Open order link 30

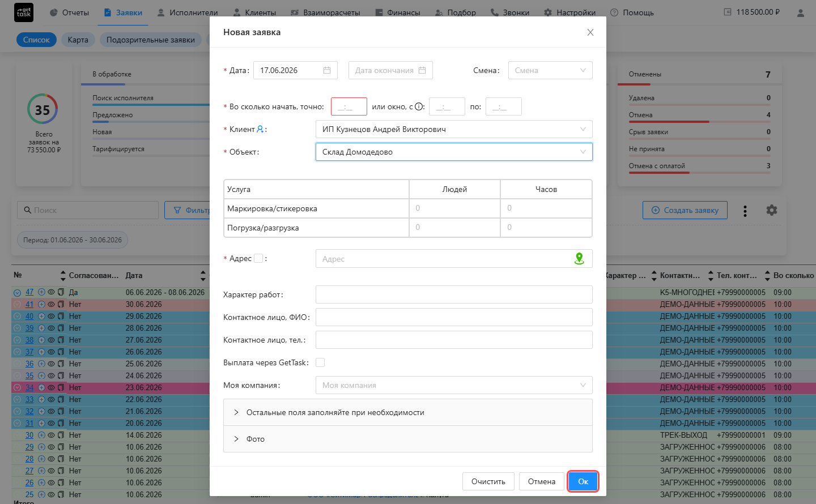[29, 435]
